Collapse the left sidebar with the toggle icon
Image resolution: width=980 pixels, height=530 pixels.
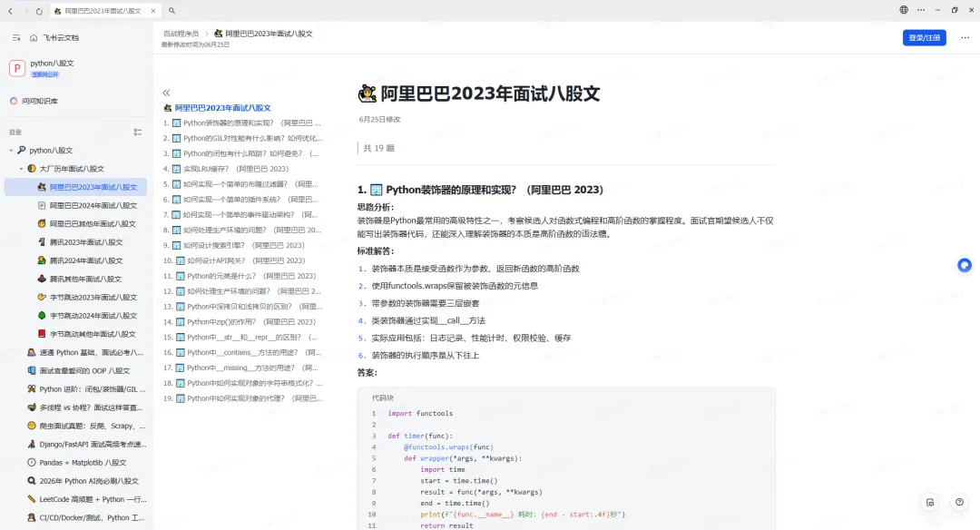click(x=16, y=38)
